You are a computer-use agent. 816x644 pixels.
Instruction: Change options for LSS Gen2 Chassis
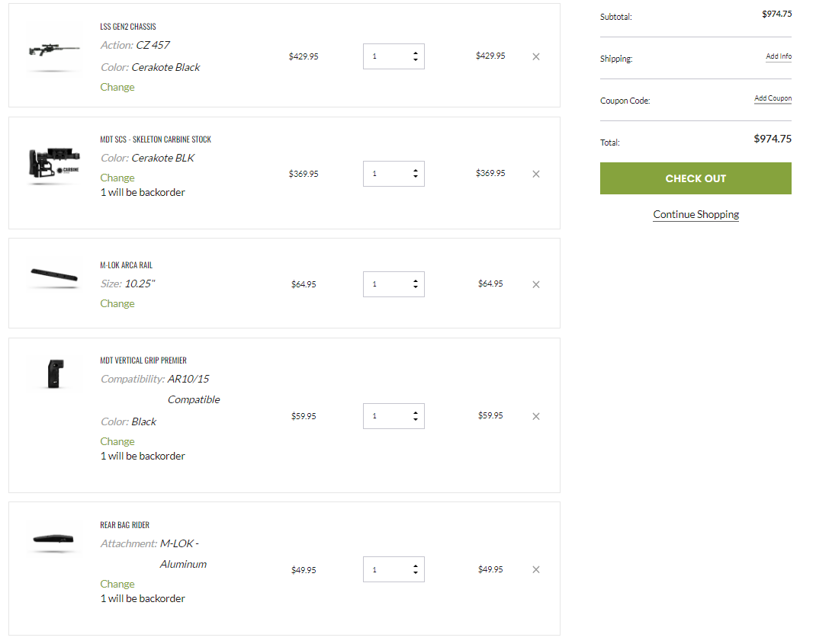[x=117, y=88]
